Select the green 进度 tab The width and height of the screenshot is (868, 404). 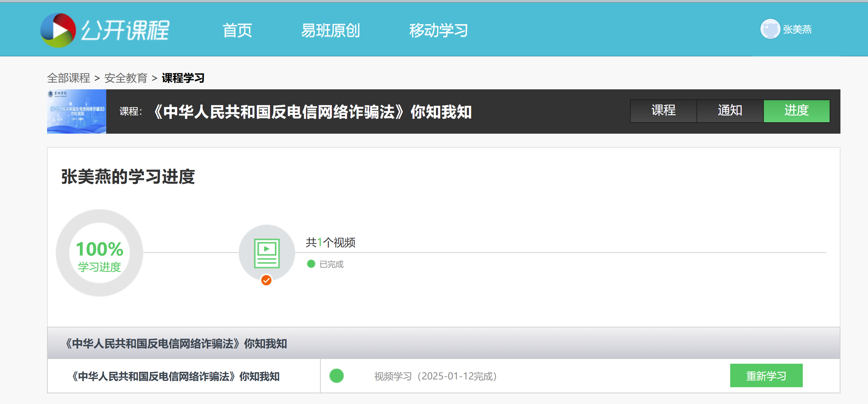(797, 111)
